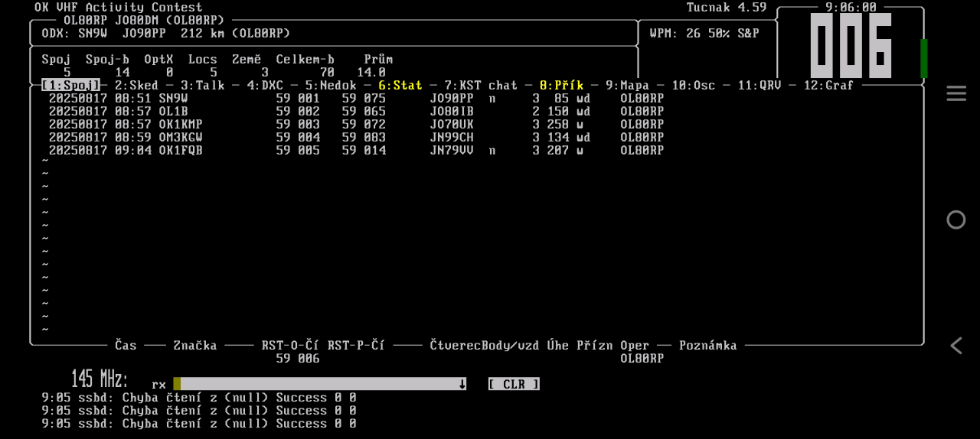The image size is (980, 439).
Task: Tap the Android home circle icon
Action: tap(955, 220)
